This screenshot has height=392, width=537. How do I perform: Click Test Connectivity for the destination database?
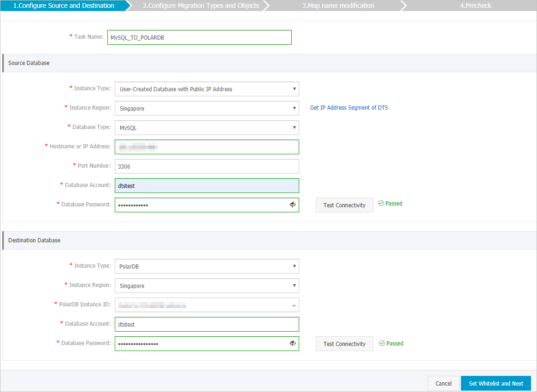coord(344,344)
